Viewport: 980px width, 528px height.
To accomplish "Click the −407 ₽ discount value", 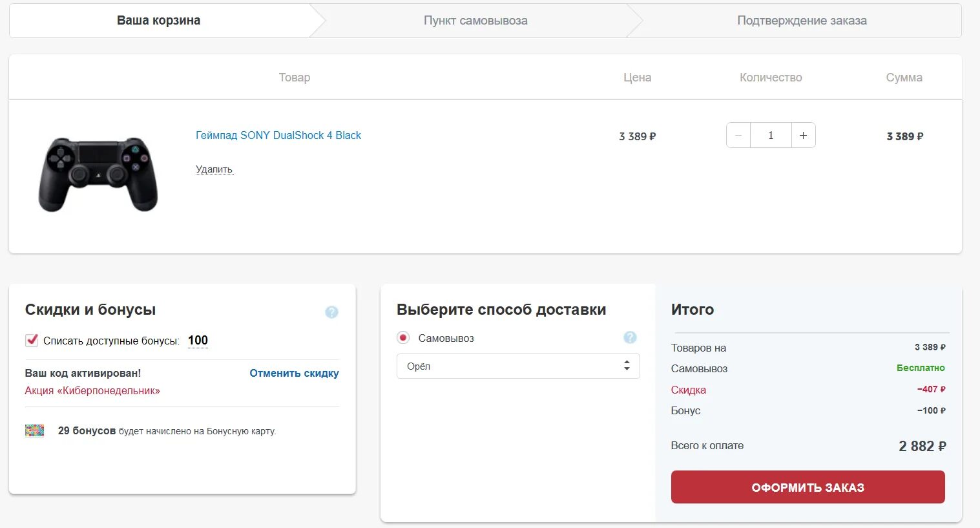I will point(931,389).
